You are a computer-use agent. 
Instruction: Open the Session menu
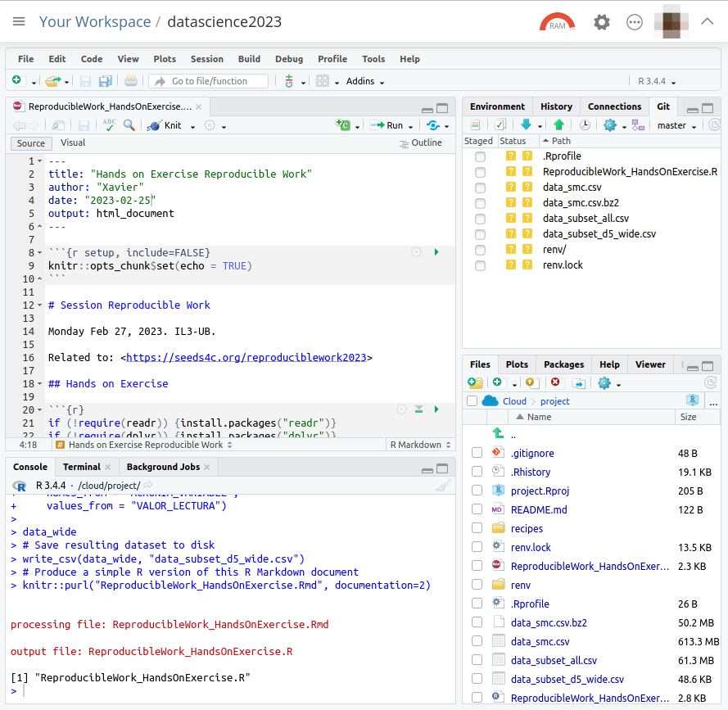click(206, 59)
